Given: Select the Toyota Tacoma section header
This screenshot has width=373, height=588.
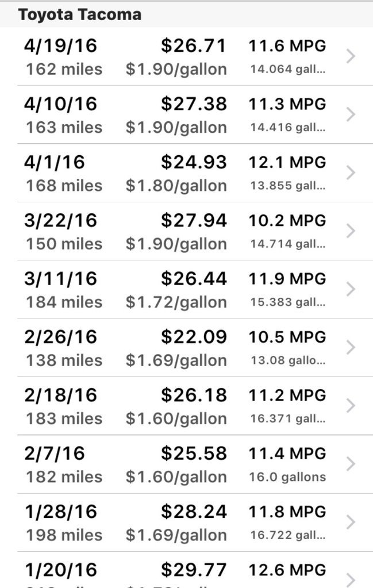Looking at the screenshot, I should pos(186,14).
